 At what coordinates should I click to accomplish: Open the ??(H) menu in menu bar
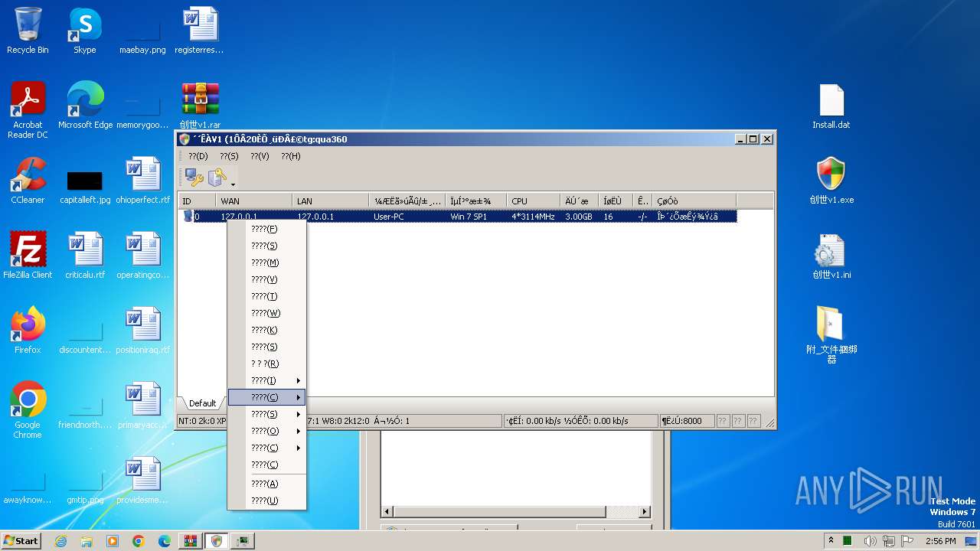[x=290, y=156]
